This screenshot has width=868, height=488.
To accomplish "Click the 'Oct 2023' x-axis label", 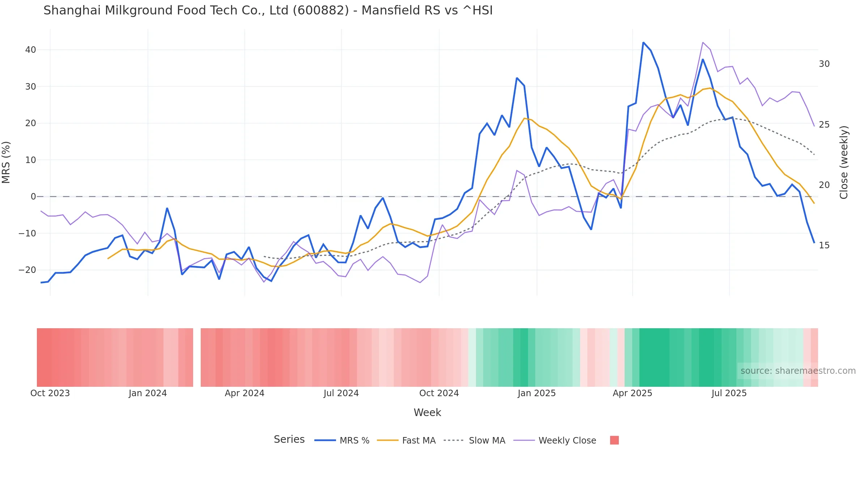I will (x=50, y=393).
